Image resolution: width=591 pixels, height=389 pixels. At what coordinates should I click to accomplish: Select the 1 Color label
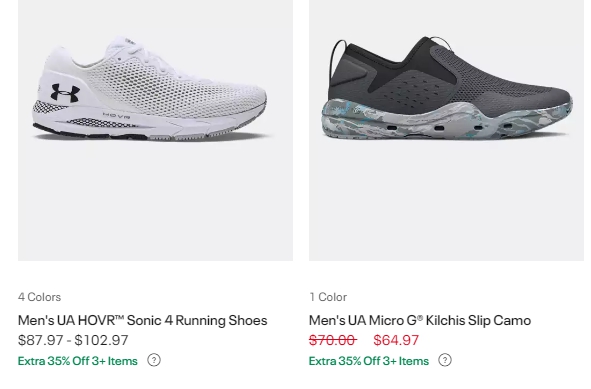(x=328, y=297)
